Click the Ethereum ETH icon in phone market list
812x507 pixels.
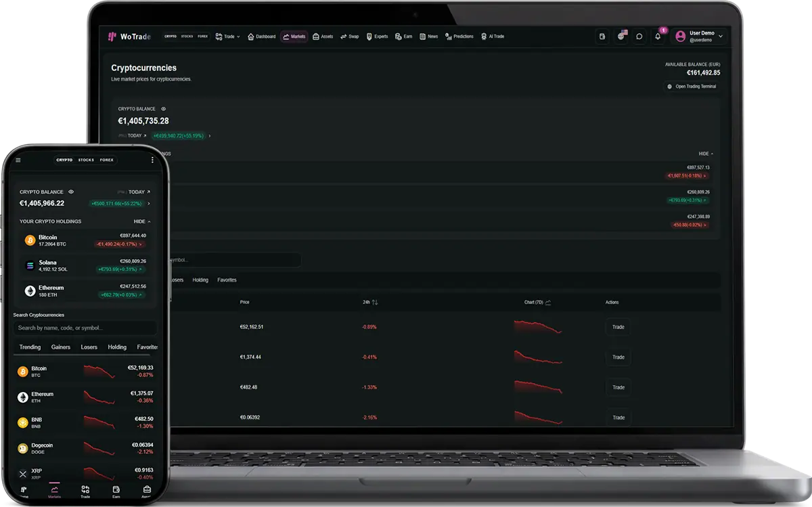click(22, 397)
